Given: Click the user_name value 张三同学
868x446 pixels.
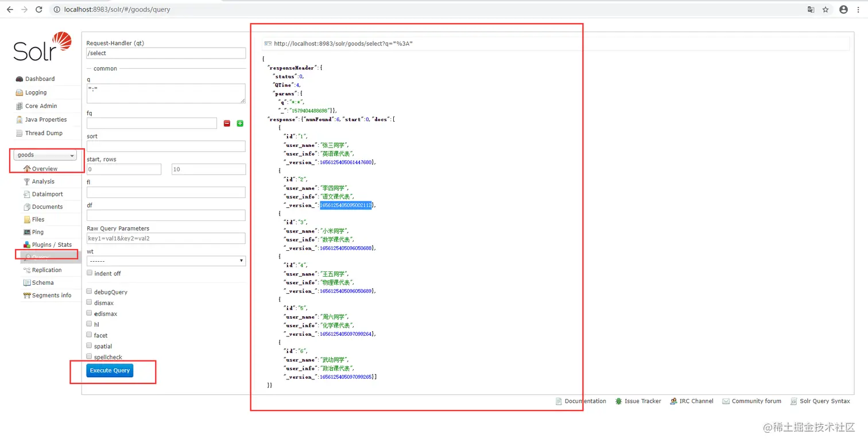Looking at the screenshot, I should (334, 145).
